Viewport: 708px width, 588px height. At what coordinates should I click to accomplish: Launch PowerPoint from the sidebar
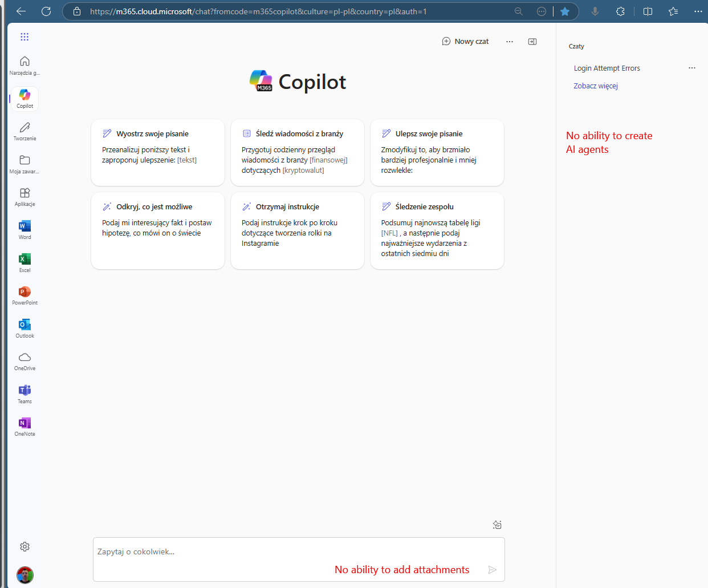(x=25, y=295)
